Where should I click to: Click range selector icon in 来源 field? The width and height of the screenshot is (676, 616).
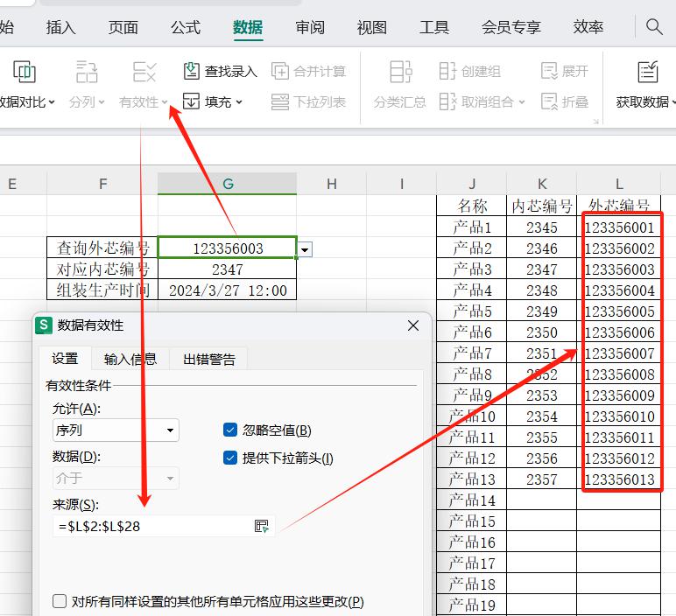pos(261,526)
